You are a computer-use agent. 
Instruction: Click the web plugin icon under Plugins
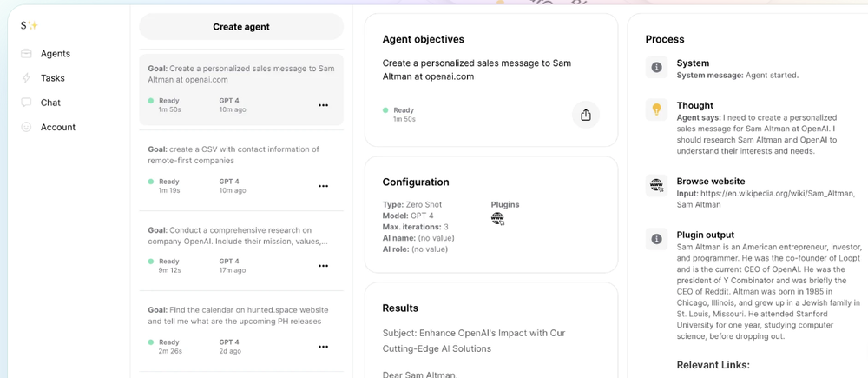tap(497, 219)
